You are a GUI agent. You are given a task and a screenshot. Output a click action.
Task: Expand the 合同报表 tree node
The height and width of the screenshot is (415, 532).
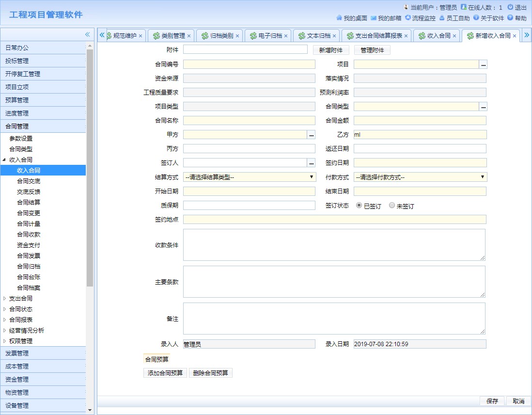point(4,319)
